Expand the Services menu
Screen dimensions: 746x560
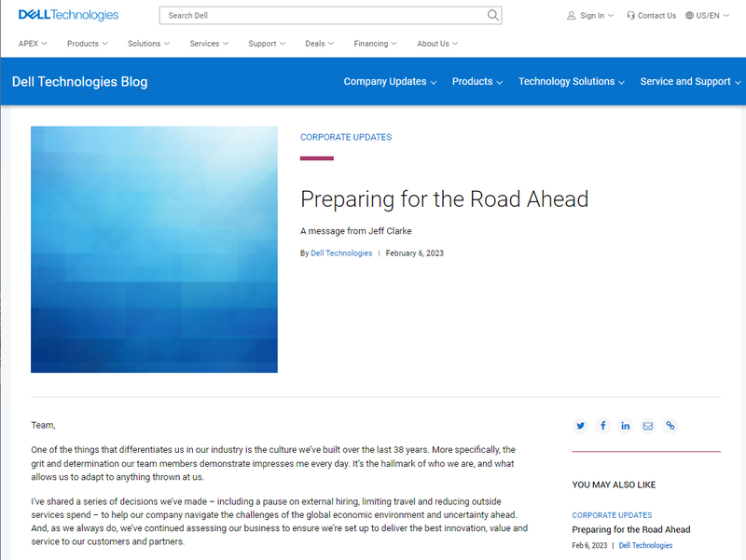pyautogui.click(x=209, y=44)
